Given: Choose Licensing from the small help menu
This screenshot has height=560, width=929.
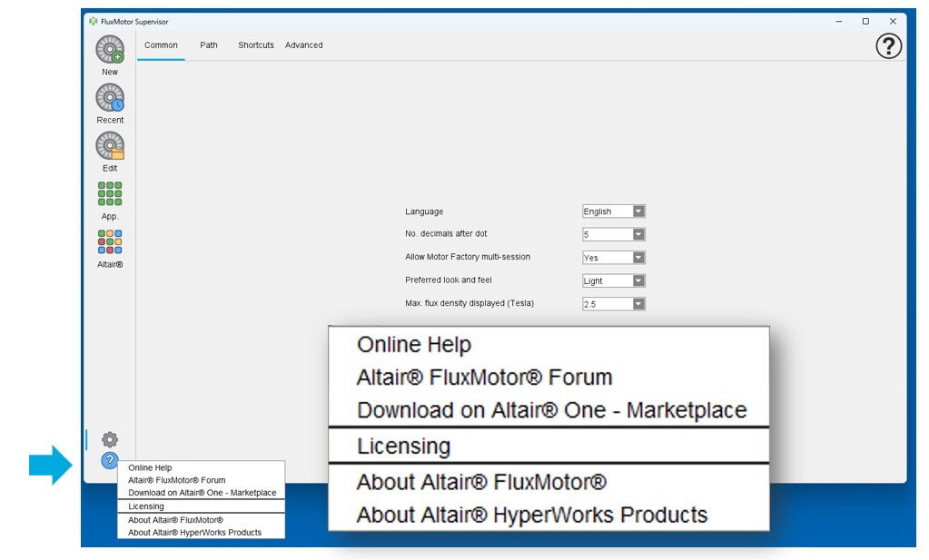Looking at the screenshot, I should pyautogui.click(x=146, y=506).
